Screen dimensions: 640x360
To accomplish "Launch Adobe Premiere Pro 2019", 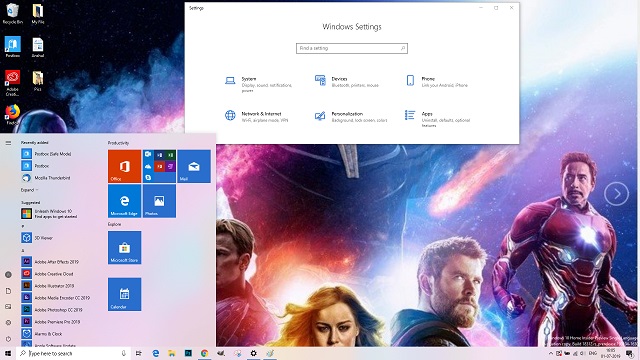I will [50, 322].
